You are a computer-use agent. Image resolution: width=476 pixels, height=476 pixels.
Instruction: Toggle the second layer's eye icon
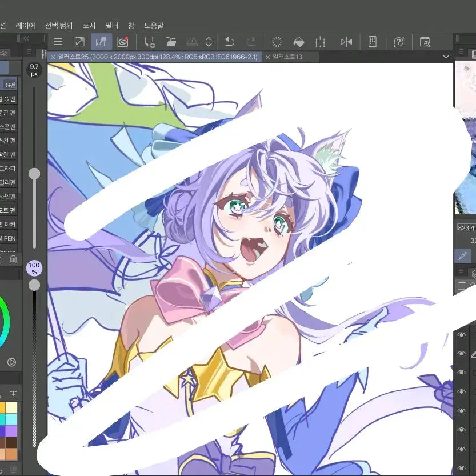tap(462, 353)
